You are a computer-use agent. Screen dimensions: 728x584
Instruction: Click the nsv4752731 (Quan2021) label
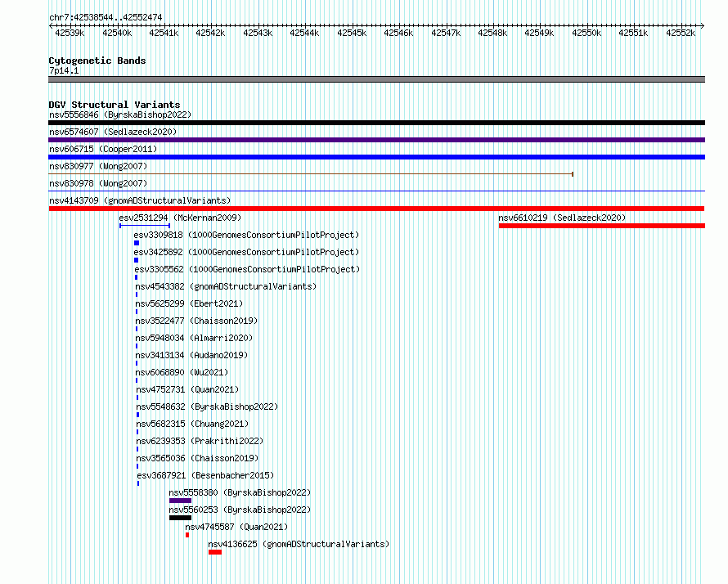pos(187,389)
